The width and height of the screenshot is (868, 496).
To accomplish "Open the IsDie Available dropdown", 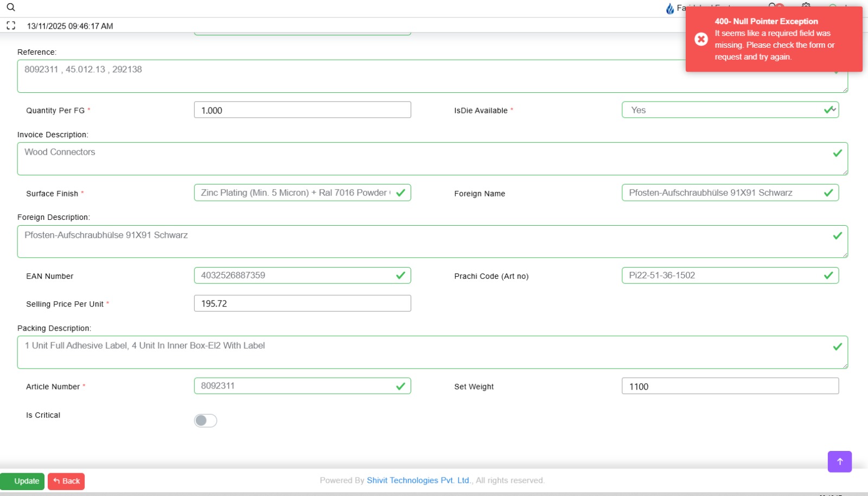I will coord(730,110).
